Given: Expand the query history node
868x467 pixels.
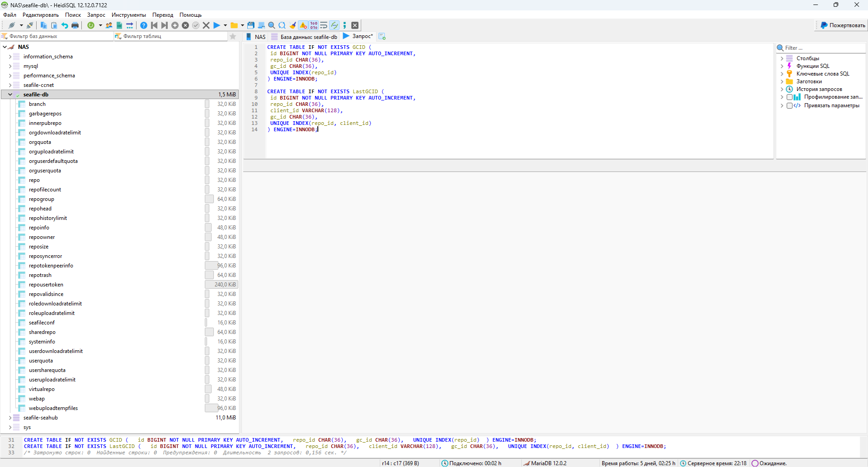Looking at the screenshot, I should tap(782, 89).
